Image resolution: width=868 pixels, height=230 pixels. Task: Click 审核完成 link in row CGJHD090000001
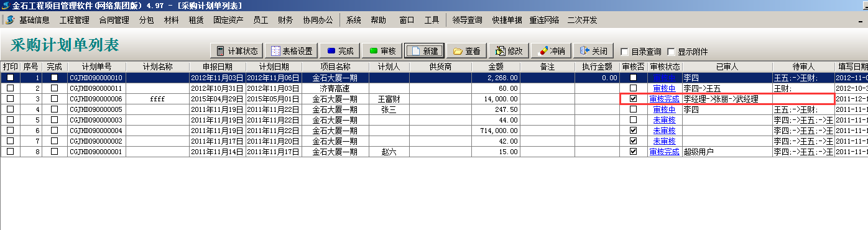[664, 152]
